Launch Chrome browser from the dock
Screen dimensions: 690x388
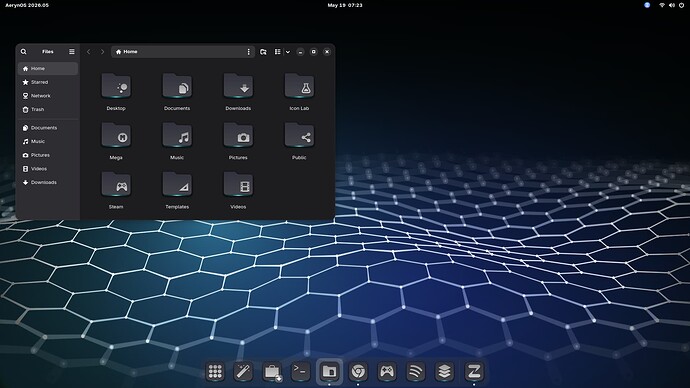pyautogui.click(x=358, y=372)
